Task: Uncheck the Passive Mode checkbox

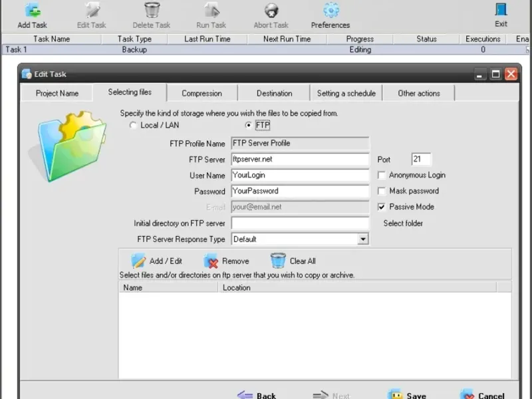Action: coord(382,207)
